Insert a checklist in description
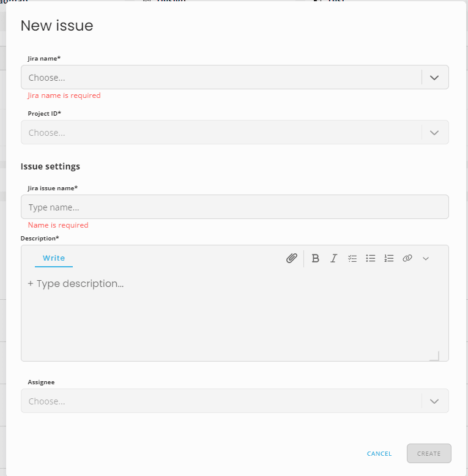 (x=352, y=258)
